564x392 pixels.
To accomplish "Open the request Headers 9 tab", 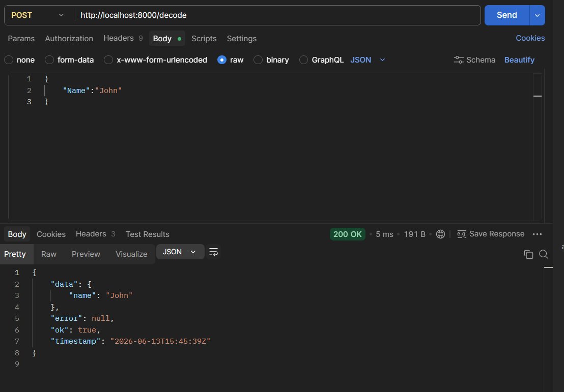I will coord(123,38).
